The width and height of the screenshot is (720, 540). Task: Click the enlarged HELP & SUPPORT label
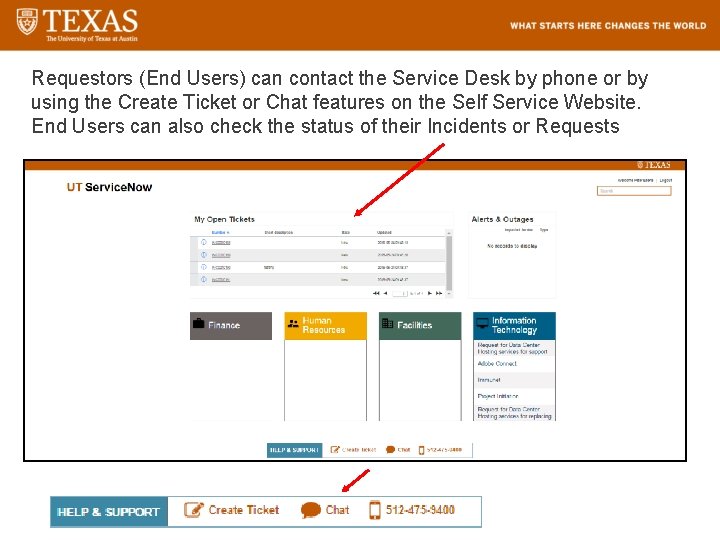click(108, 512)
